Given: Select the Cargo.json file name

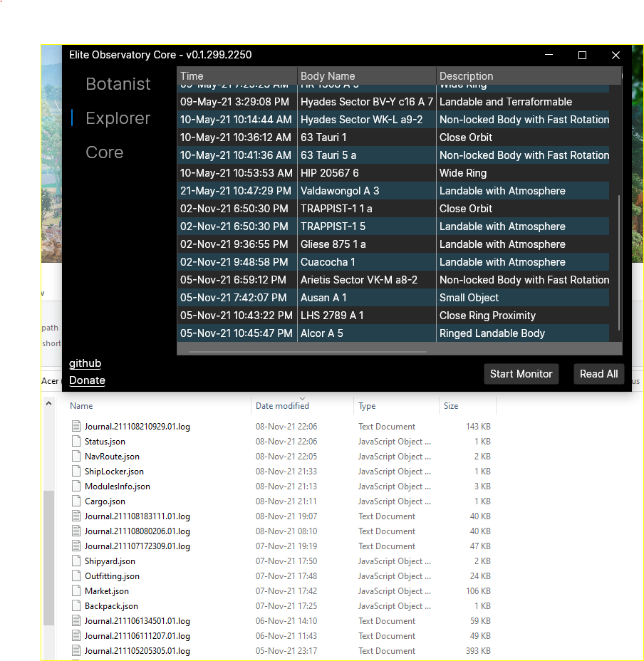Looking at the screenshot, I should 105,501.
